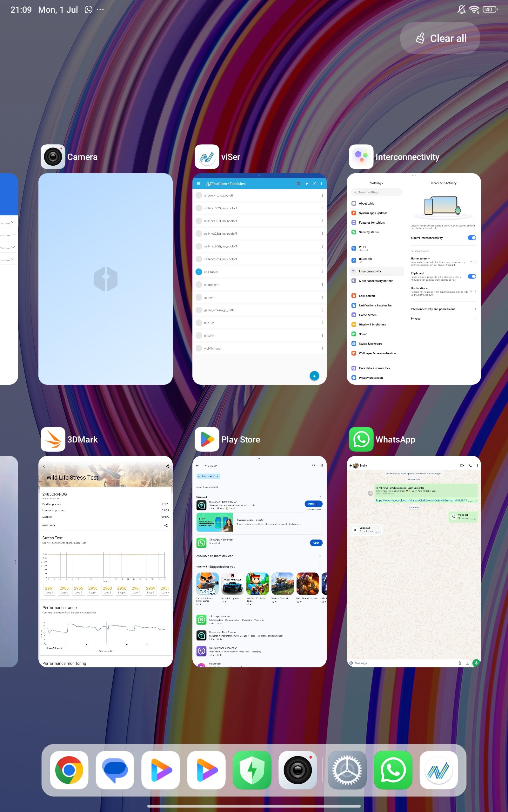Image resolution: width=508 pixels, height=812 pixels.
Task: Open Chrome from the dock
Action: pyautogui.click(x=69, y=770)
